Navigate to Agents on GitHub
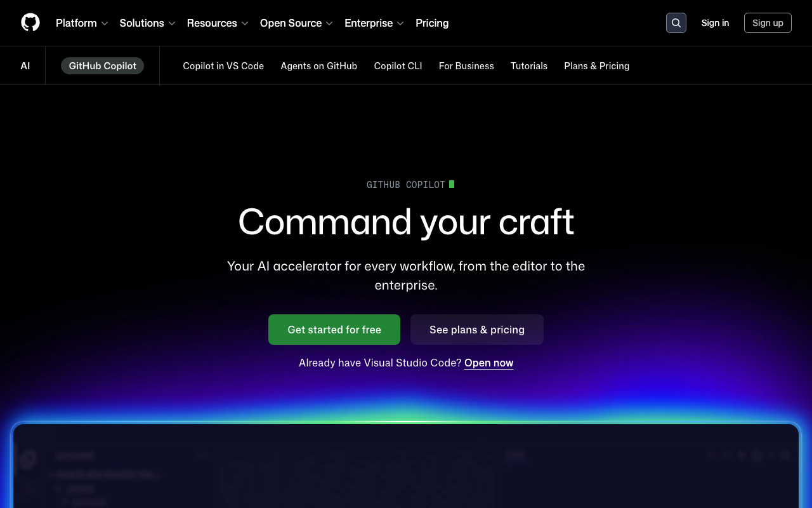Image resolution: width=812 pixels, height=508 pixels. coord(319,66)
